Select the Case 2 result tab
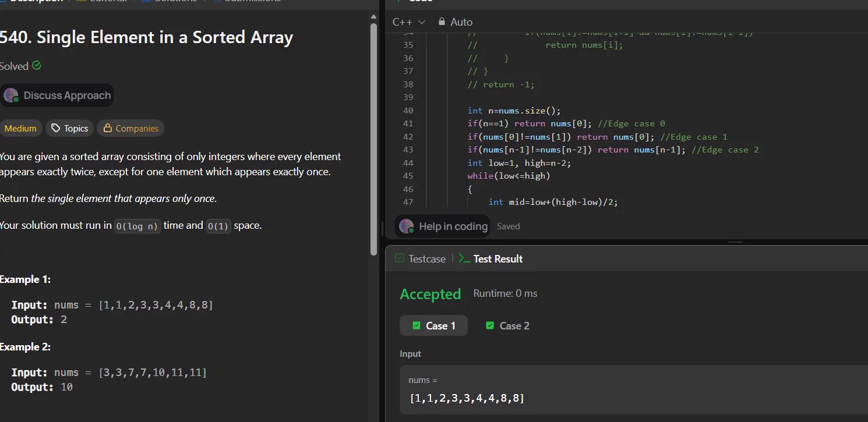Viewport: 868px width, 422px height. point(507,326)
